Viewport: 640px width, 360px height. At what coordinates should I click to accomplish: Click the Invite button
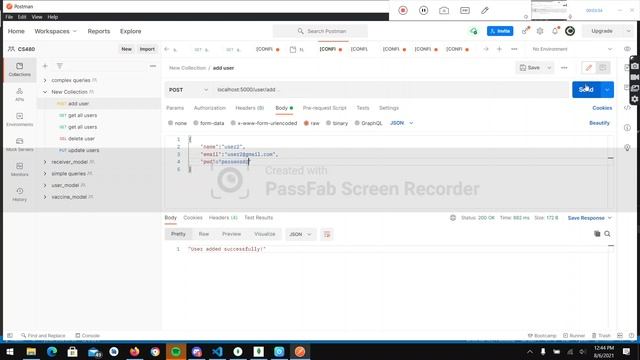[500, 31]
